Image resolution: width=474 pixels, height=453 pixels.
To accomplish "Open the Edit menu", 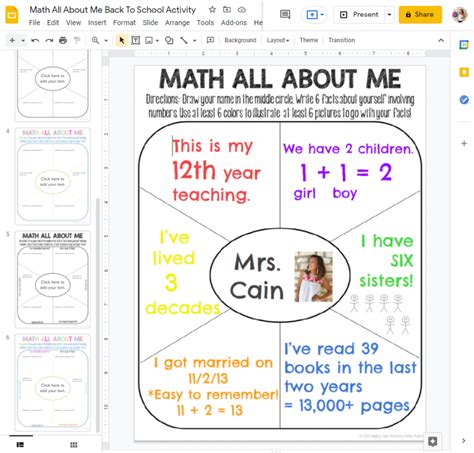I will (53, 23).
